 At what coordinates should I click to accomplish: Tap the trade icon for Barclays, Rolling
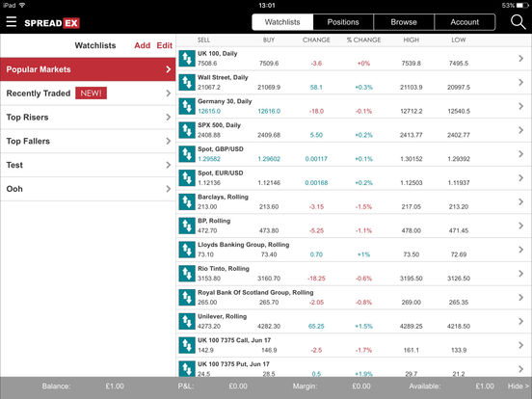pyautogui.click(x=187, y=201)
